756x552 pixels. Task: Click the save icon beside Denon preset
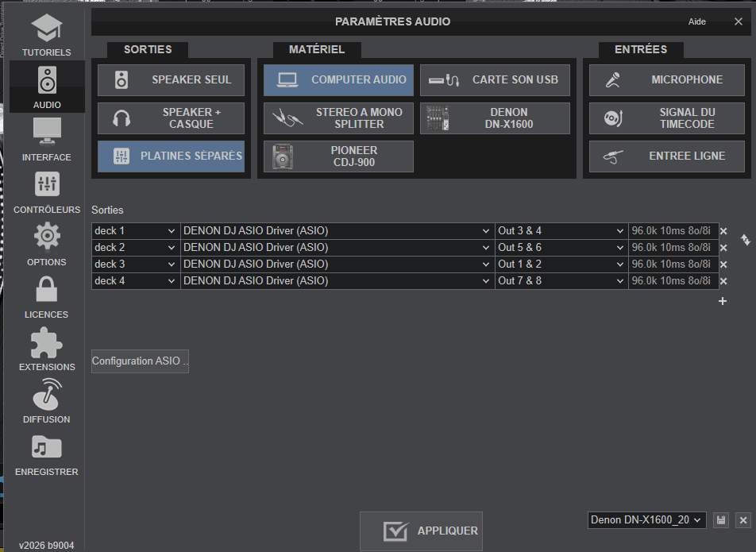(721, 520)
